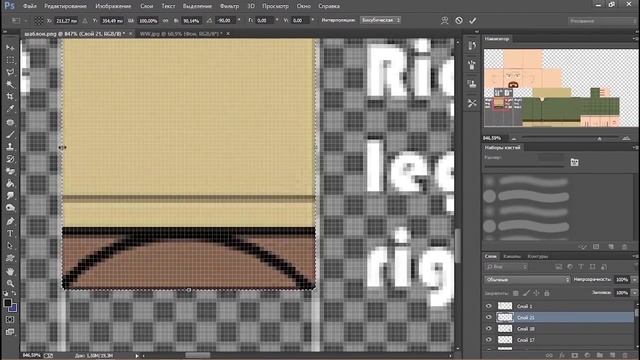Open the Изображение menu
640x360 pixels.
pos(113,6)
